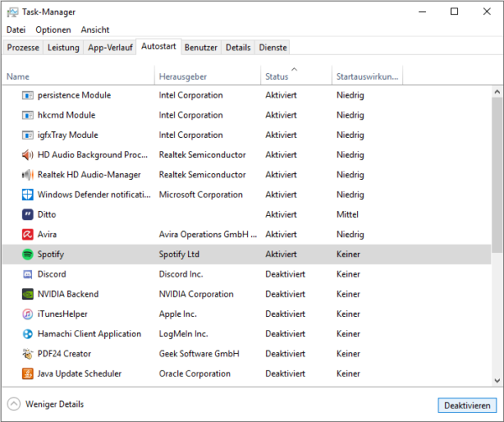Click the Discord icon entry
504x422 pixels.
point(28,274)
